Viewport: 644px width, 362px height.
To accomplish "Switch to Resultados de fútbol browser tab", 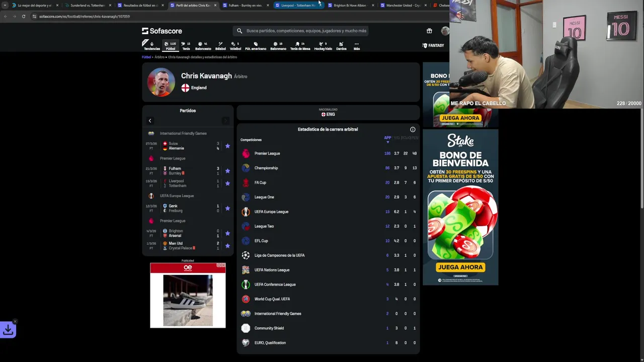I will [140, 6].
